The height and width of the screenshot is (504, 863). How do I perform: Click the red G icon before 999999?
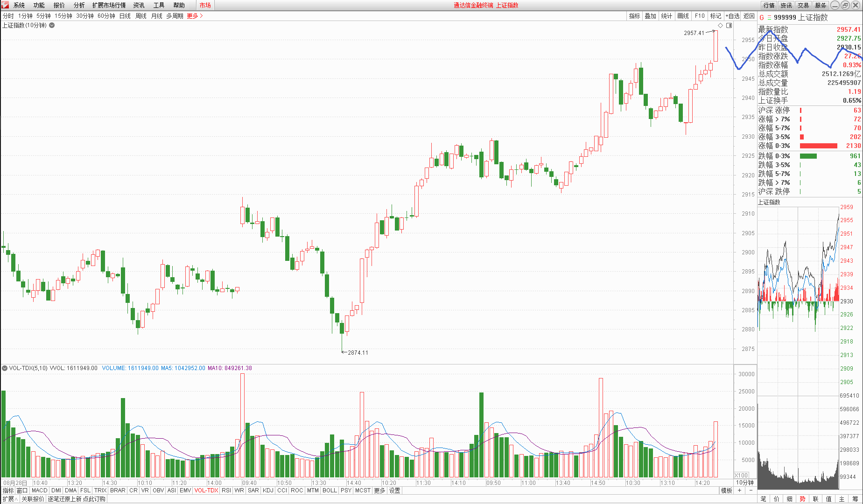pos(762,18)
